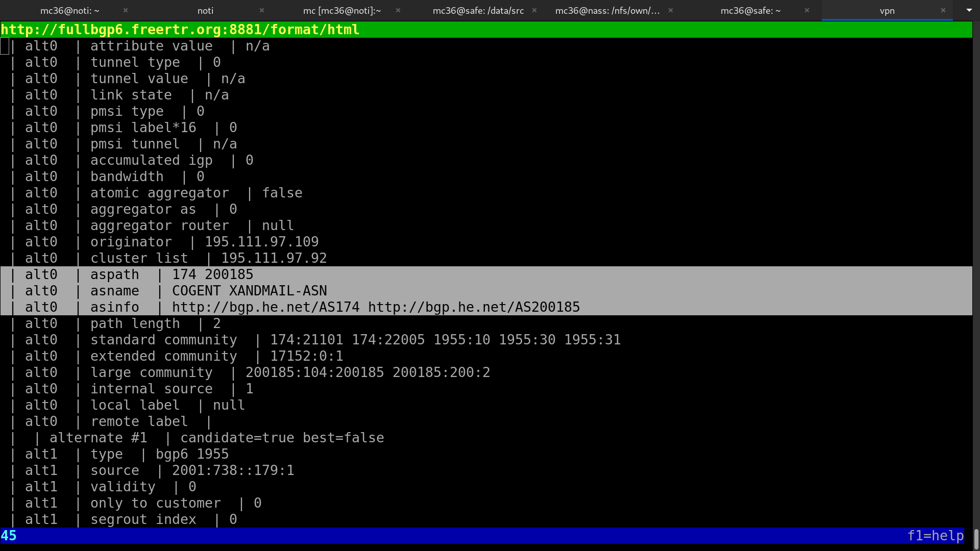Close the mc36@nass: /nfs/own tab

point(671,10)
